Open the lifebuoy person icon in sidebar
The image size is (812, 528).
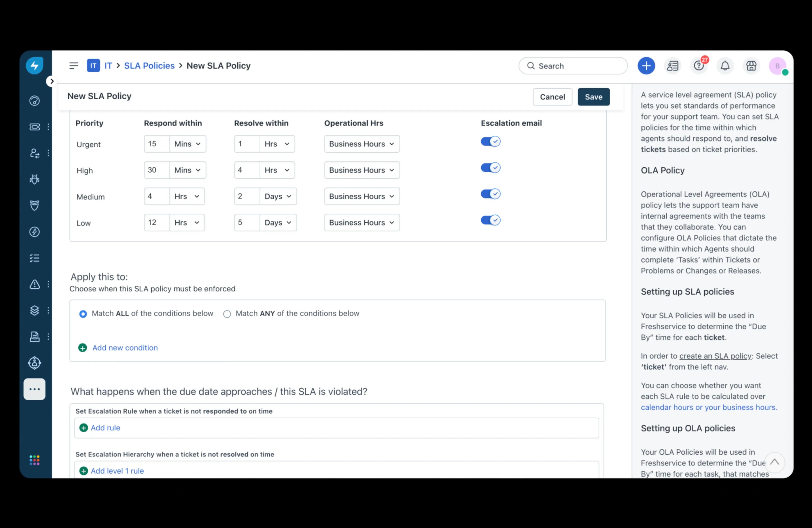click(34, 363)
